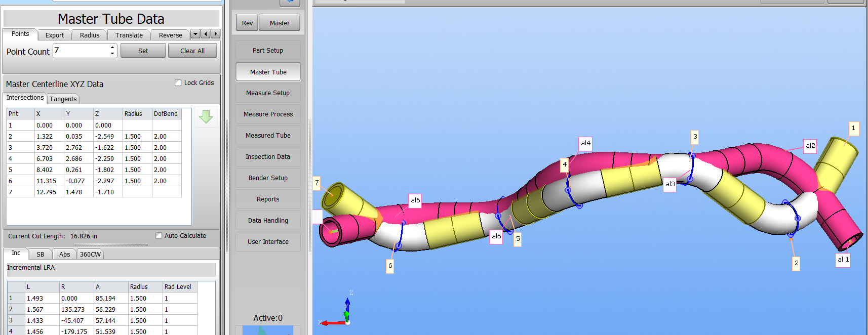868x335 pixels.
Task: Increase Point Count with up stepper
Action: 112,48
